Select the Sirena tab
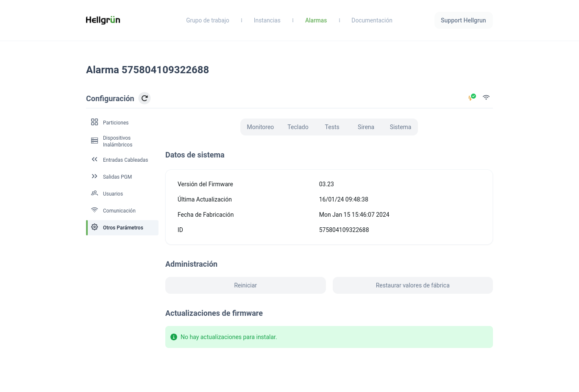Viewport: 579px width, 392px height. (366, 127)
